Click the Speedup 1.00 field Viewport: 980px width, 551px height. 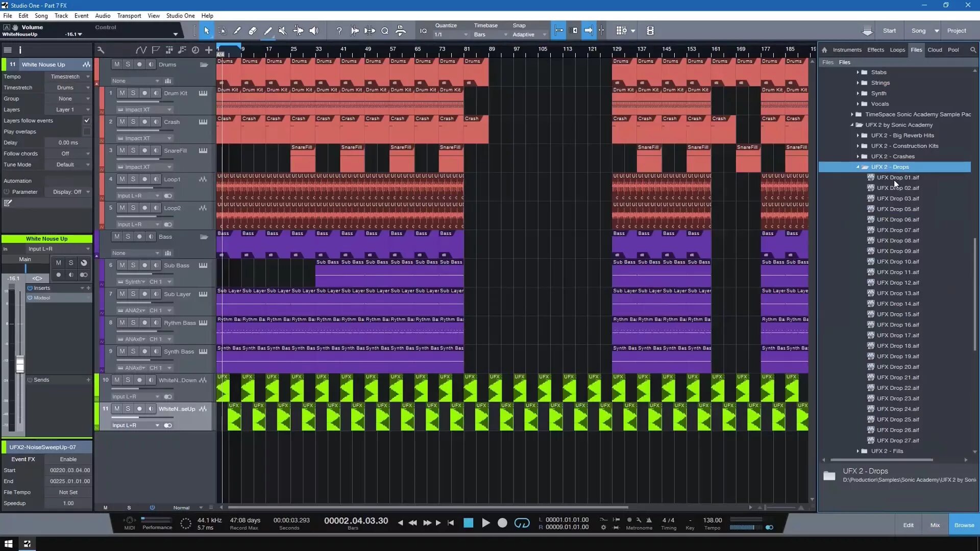68,503
